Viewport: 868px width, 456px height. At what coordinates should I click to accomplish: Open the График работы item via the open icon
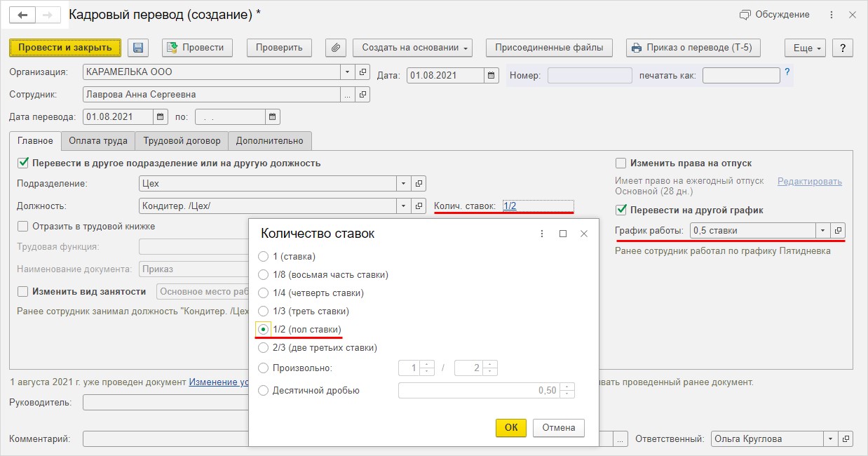839,230
